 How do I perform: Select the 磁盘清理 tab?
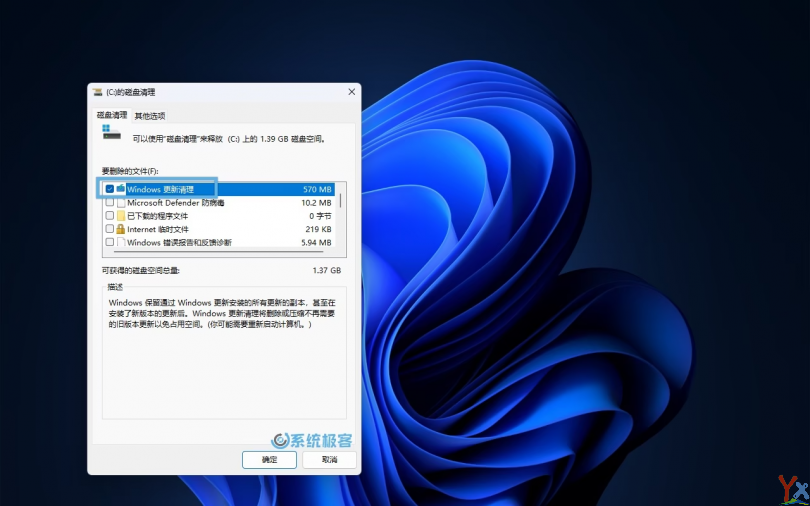[111, 116]
